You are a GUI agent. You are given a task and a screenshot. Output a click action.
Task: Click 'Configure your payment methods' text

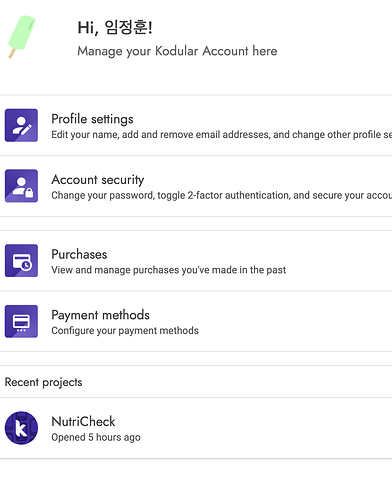click(x=125, y=331)
